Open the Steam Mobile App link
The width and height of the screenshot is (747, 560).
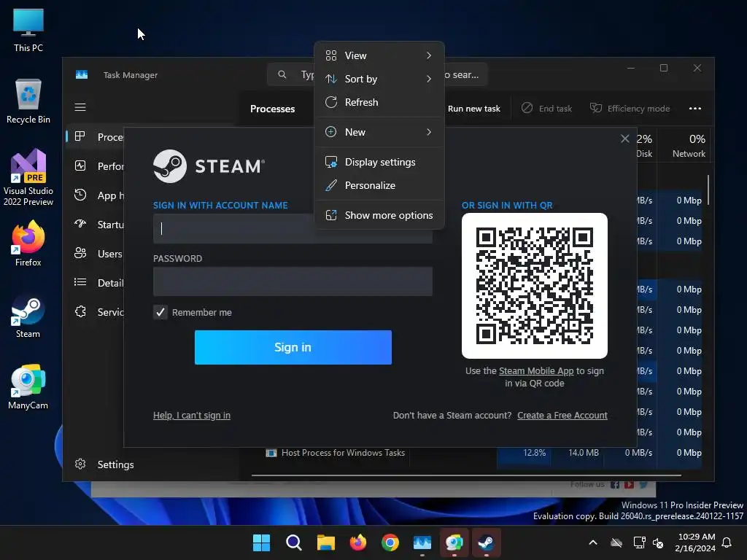pos(536,371)
